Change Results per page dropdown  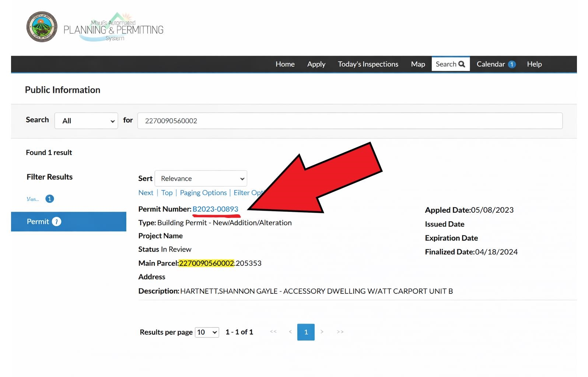[207, 332]
